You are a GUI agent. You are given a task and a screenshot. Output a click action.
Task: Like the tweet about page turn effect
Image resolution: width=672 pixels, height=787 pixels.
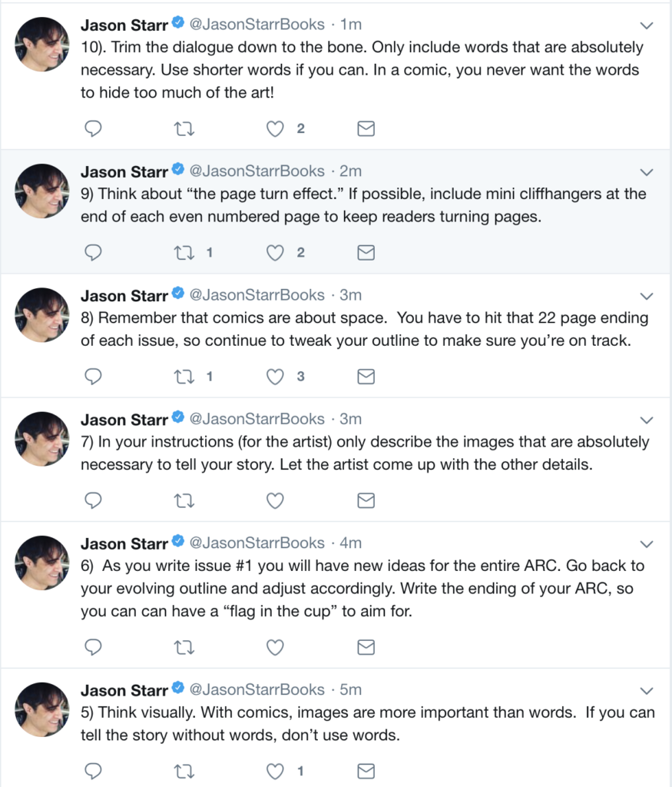[x=275, y=253]
